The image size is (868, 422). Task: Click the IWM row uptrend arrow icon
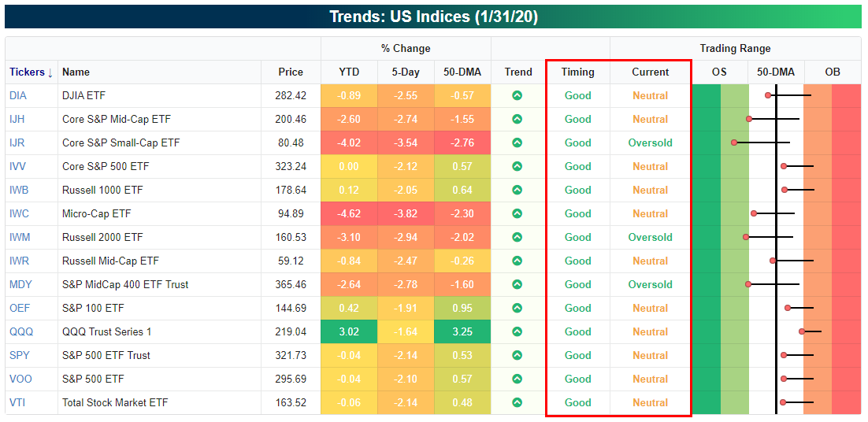(517, 237)
